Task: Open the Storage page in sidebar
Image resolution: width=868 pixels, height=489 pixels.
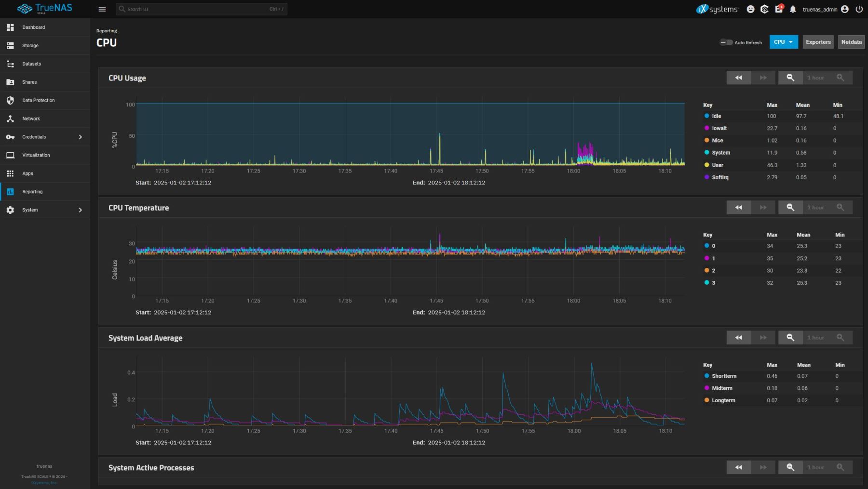Action: pyautogui.click(x=30, y=46)
